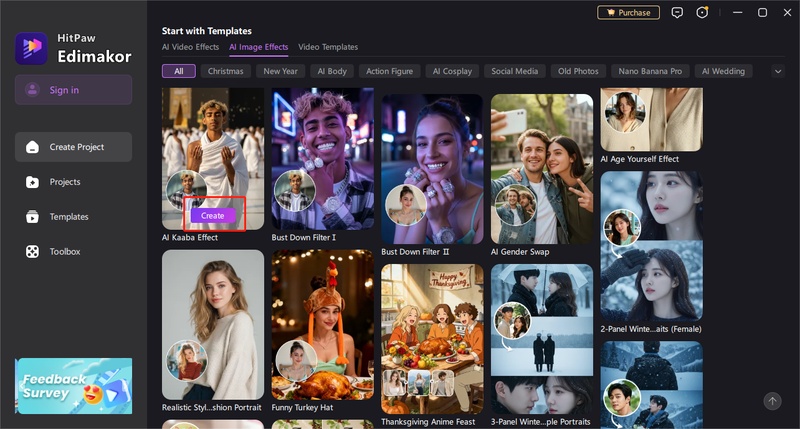Expand more category filters chevron

778,71
